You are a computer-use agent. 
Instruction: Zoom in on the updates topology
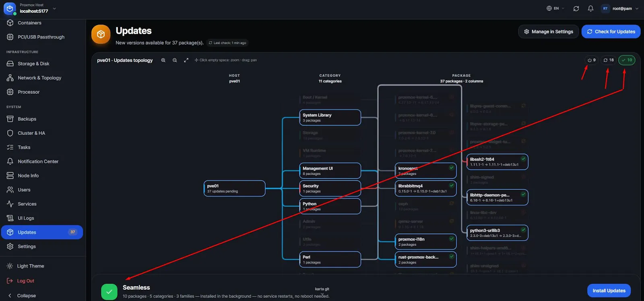[163, 60]
